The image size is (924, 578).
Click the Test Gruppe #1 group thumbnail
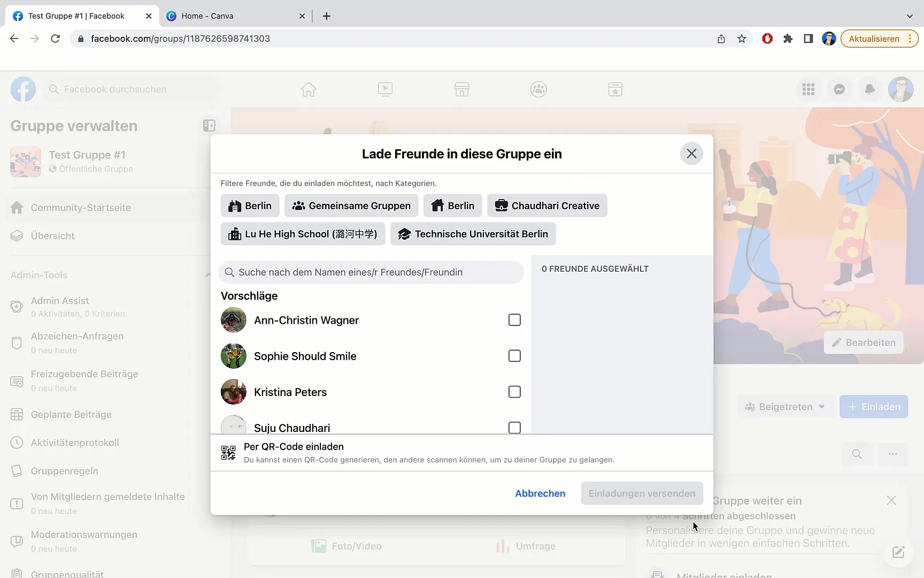click(x=26, y=162)
